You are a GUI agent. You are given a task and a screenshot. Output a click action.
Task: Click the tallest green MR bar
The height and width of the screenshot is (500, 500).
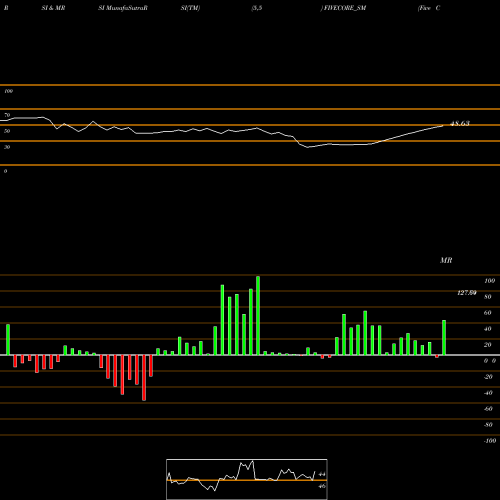(258, 315)
